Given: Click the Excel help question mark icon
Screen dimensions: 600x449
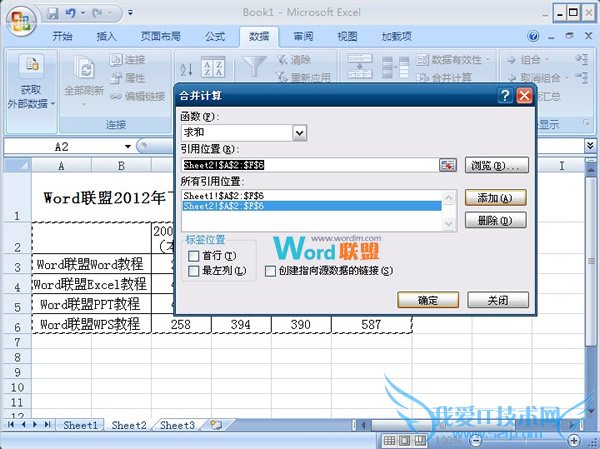Looking at the screenshot, I should [533, 36].
